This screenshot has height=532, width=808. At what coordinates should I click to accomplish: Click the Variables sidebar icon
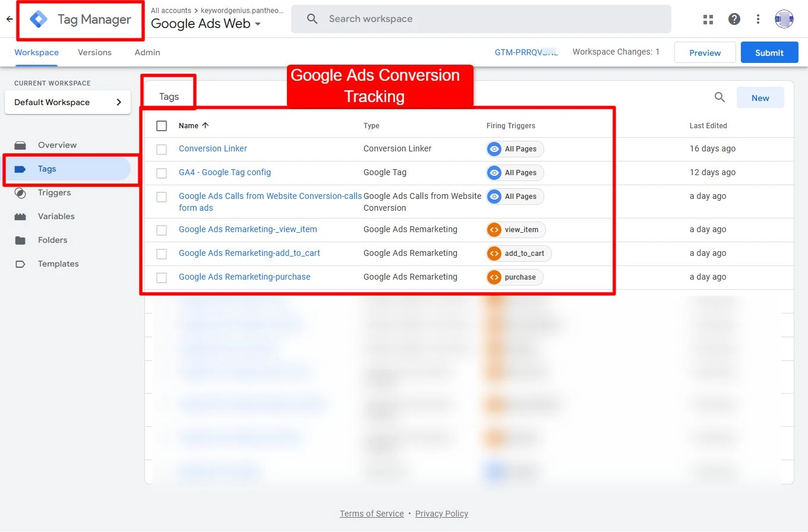[20, 216]
